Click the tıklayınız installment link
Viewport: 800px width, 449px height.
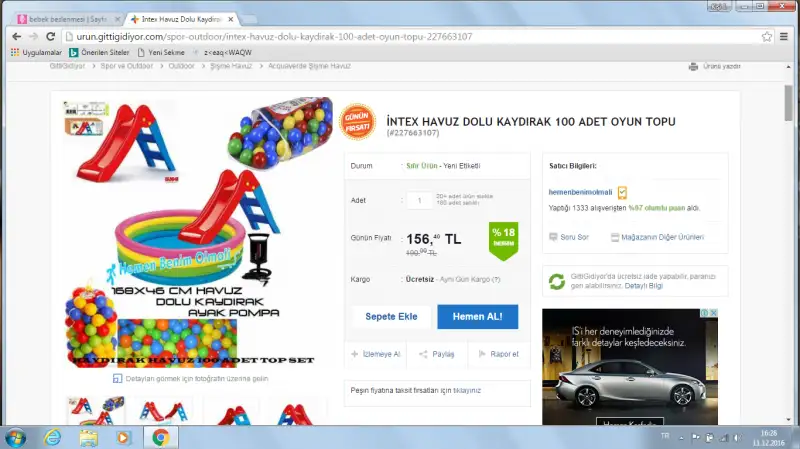[x=467, y=390]
